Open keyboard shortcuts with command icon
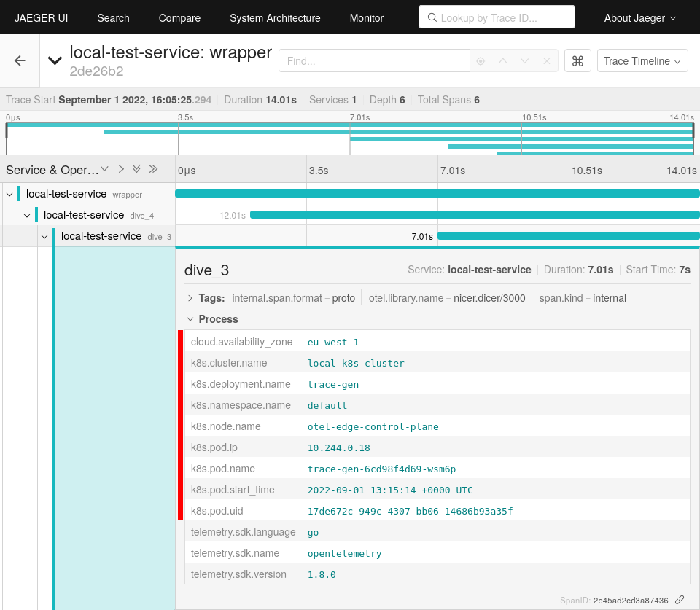 tap(577, 61)
